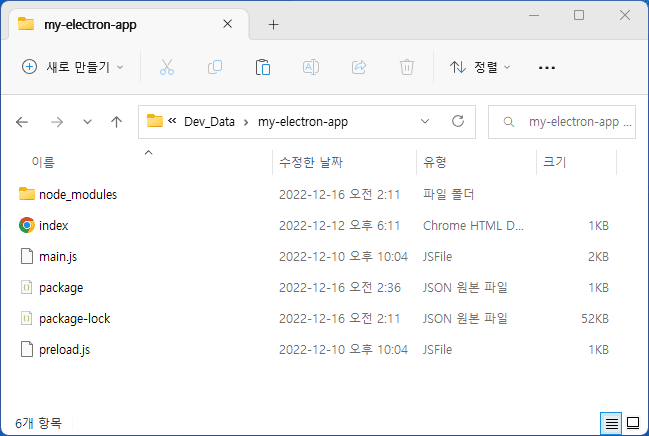Click the Share icon in toolbar

tap(359, 67)
